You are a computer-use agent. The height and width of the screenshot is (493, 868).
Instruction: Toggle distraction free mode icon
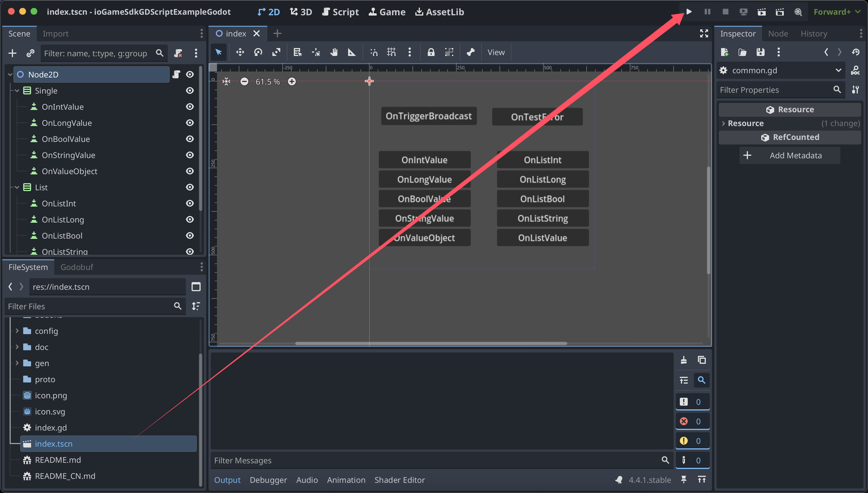click(704, 34)
